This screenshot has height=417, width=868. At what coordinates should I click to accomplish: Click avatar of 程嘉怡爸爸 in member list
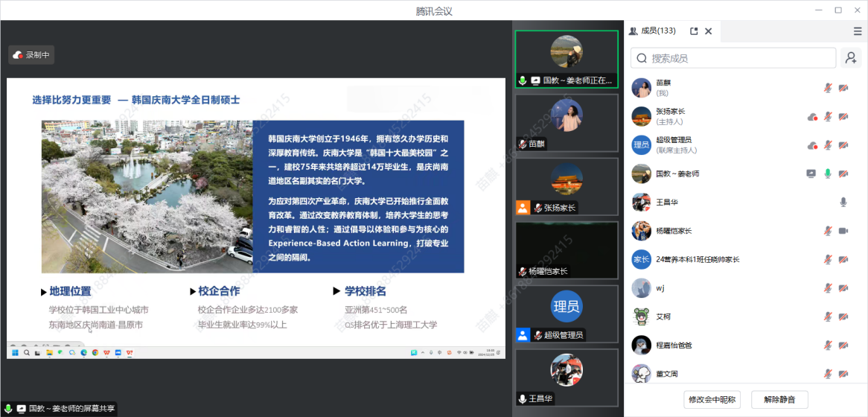click(641, 345)
